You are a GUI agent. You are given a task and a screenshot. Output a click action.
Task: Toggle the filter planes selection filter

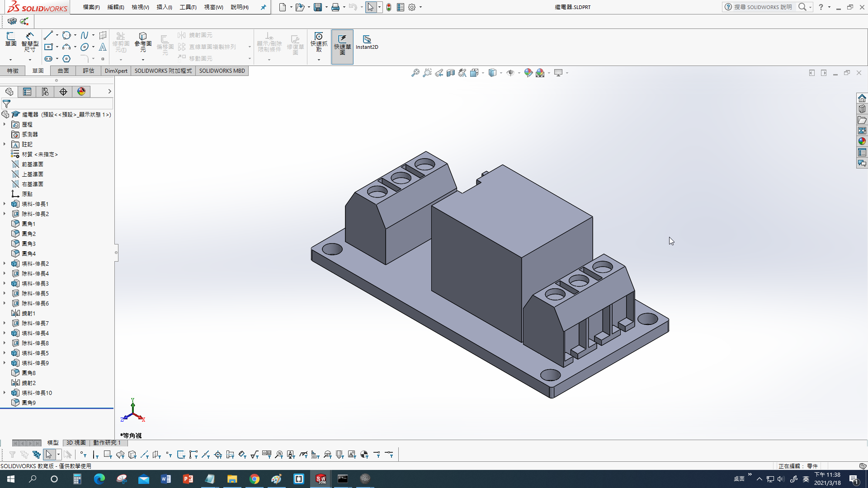click(157, 455)
